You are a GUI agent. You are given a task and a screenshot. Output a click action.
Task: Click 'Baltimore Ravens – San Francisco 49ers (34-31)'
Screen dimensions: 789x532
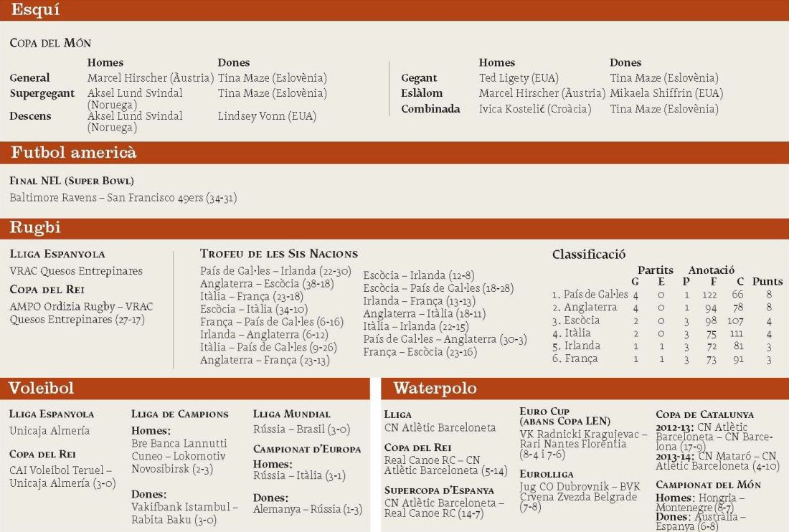click(x=123, y=198)
